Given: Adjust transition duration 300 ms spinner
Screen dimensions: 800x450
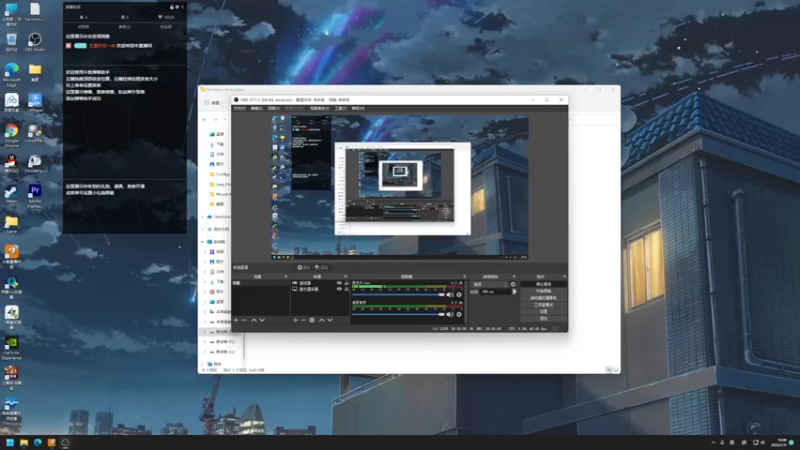Looking at the screenshot, I should (498, 291).
